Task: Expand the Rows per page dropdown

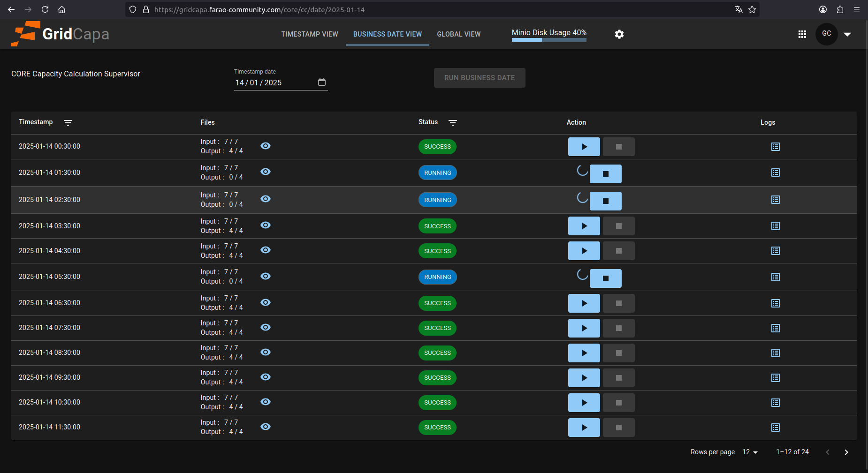Action: [x=750, y=452]
